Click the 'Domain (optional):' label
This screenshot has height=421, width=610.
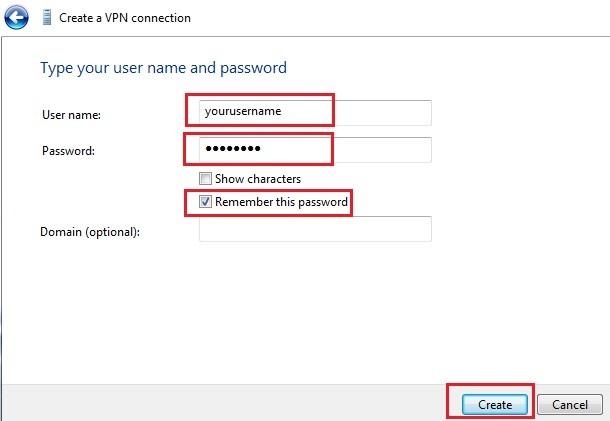[x=90, y=232]
